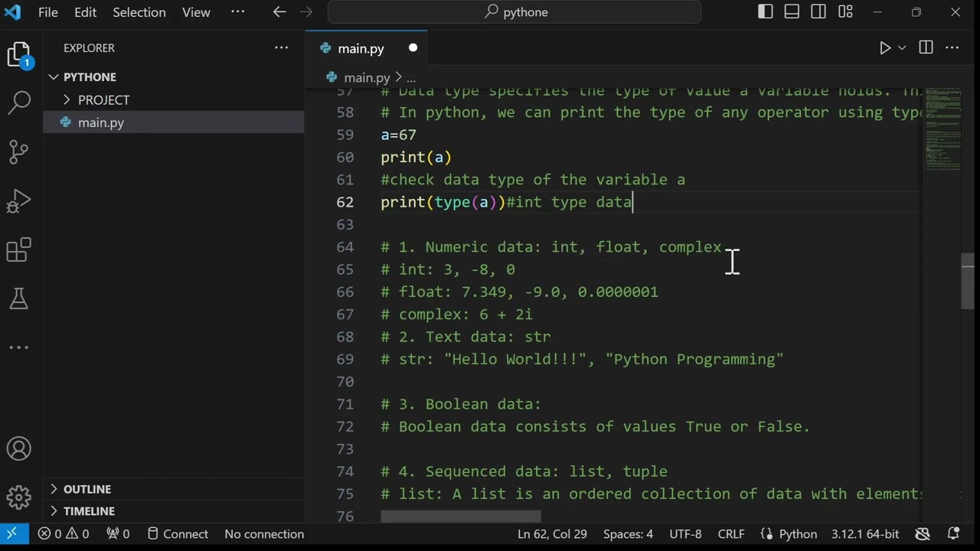Open breadcrumb ellipsis symbol picker
Image resolution: width=980 pixels, height=551 pixels.
click(x=411, y=78)
